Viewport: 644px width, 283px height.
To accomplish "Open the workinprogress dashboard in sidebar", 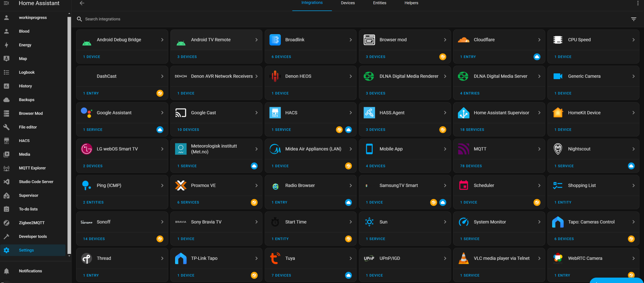I will (x=33, y=17).
